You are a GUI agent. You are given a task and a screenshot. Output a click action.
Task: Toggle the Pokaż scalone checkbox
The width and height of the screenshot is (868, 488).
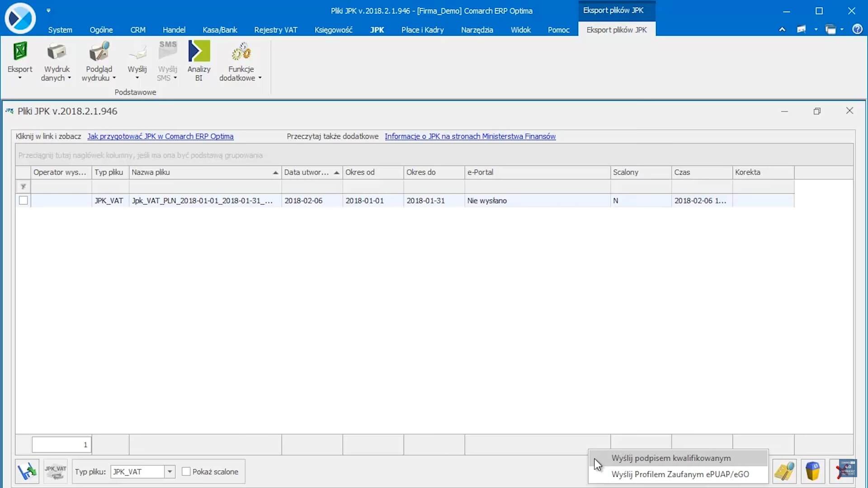[186, 471]
